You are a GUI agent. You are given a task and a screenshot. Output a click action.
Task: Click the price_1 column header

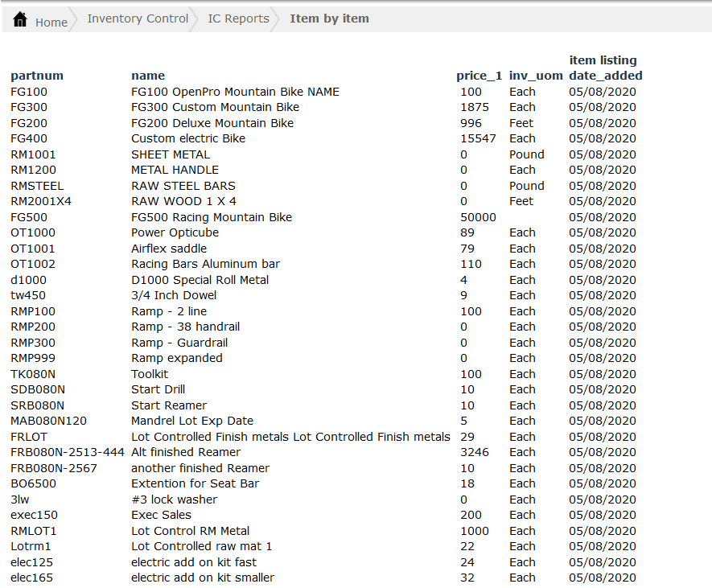pos(479,76)
